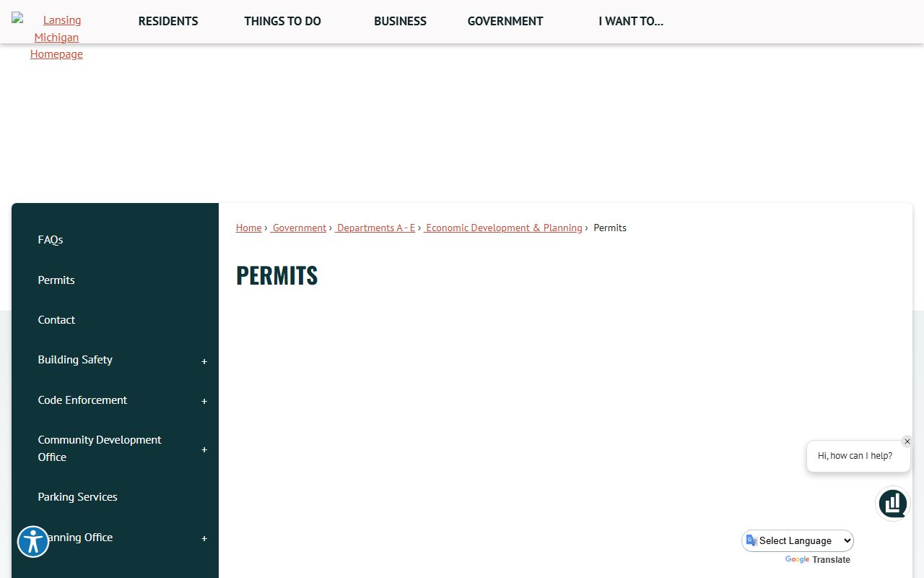
Task: Click the PERMITS page heading
Action: [x=276, y=275]
